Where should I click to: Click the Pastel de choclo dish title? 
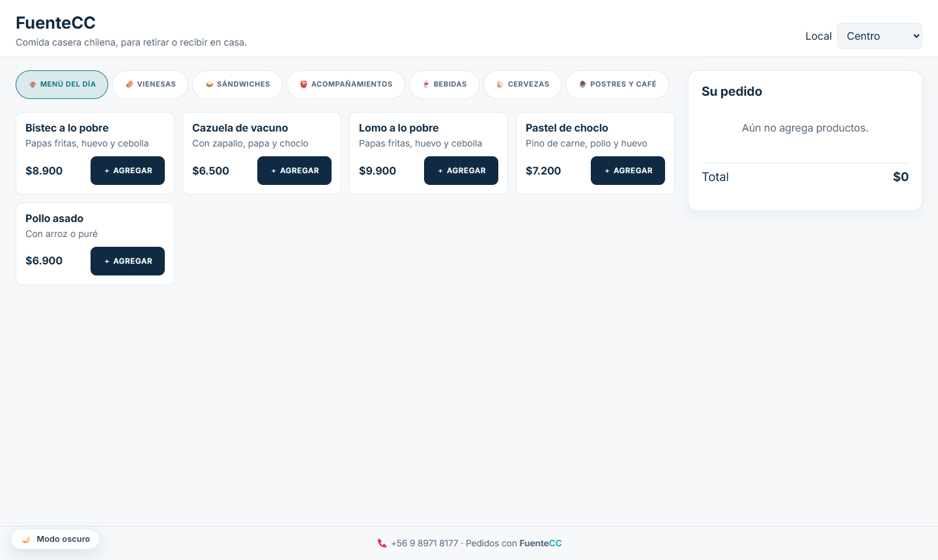[567, 128]
